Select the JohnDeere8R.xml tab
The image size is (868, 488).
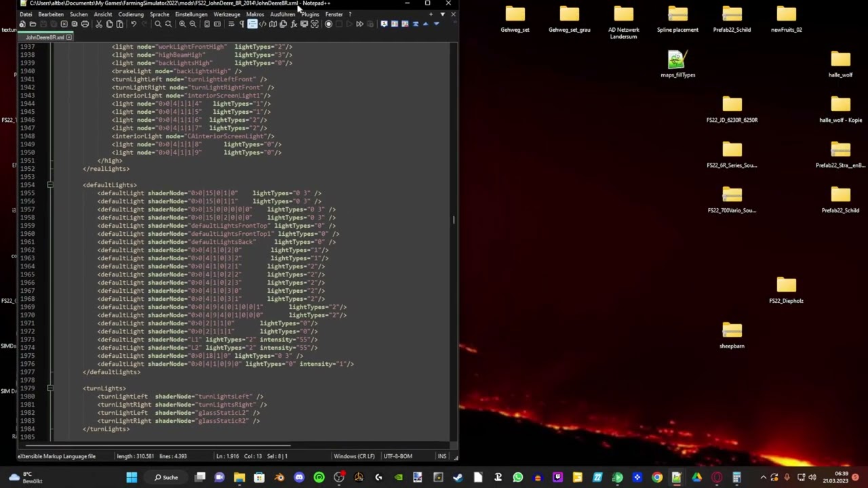(x=45, y=37)
